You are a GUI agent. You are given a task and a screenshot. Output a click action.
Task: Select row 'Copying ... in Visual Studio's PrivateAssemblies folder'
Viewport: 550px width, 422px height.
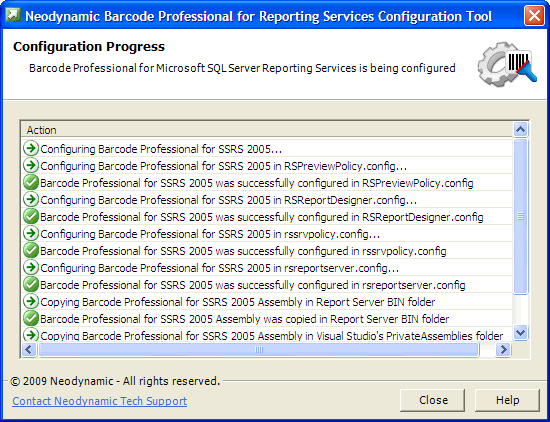267,335
